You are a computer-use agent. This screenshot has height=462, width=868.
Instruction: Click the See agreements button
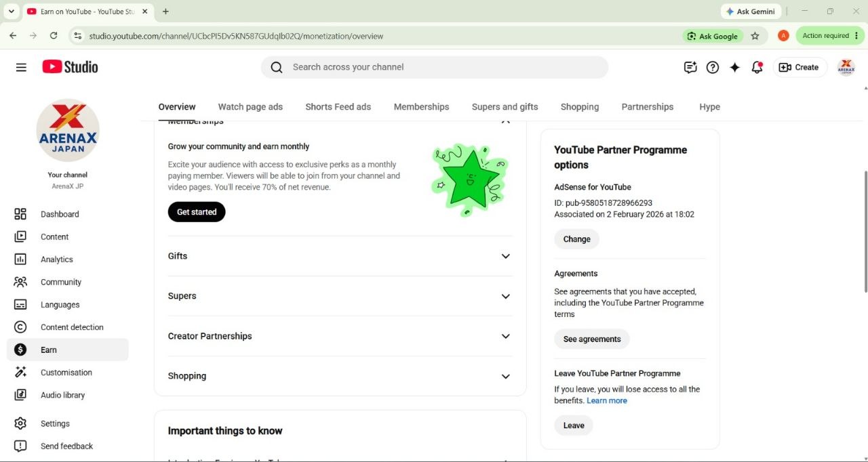coord(592,339)
